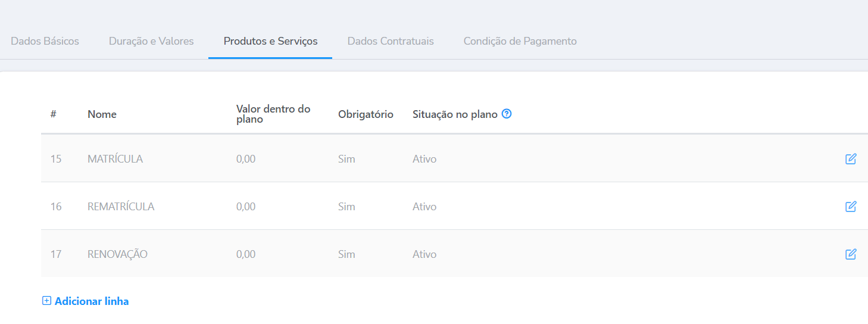This screenshot has width=868, height=324.
Task: Click the Obrigatório column header
Action: point(366,114)
